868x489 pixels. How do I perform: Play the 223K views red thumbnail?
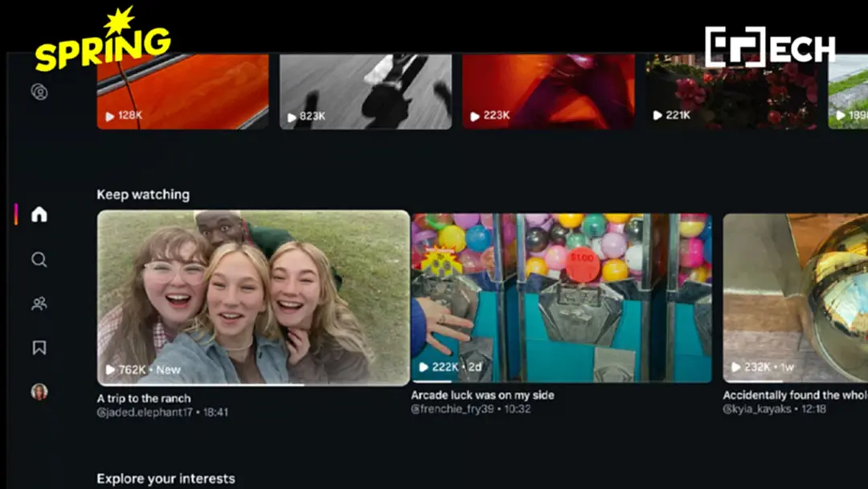pos(549,92)
